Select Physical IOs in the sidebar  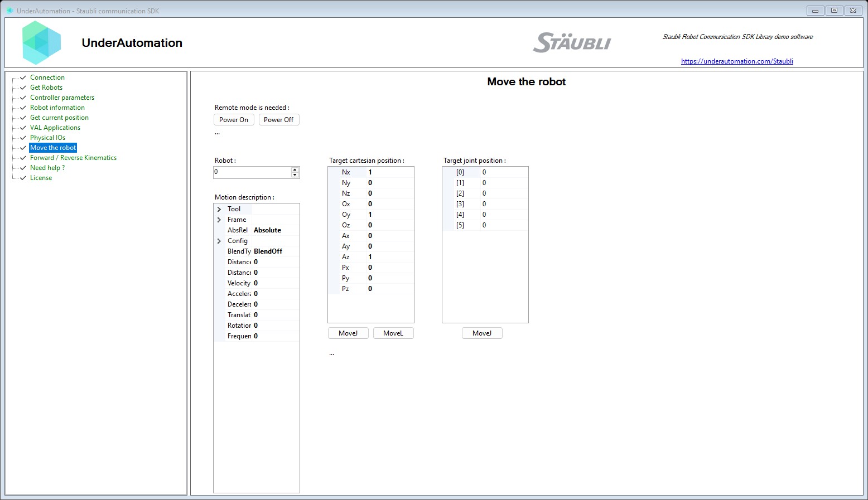click(x=47, y=137)
